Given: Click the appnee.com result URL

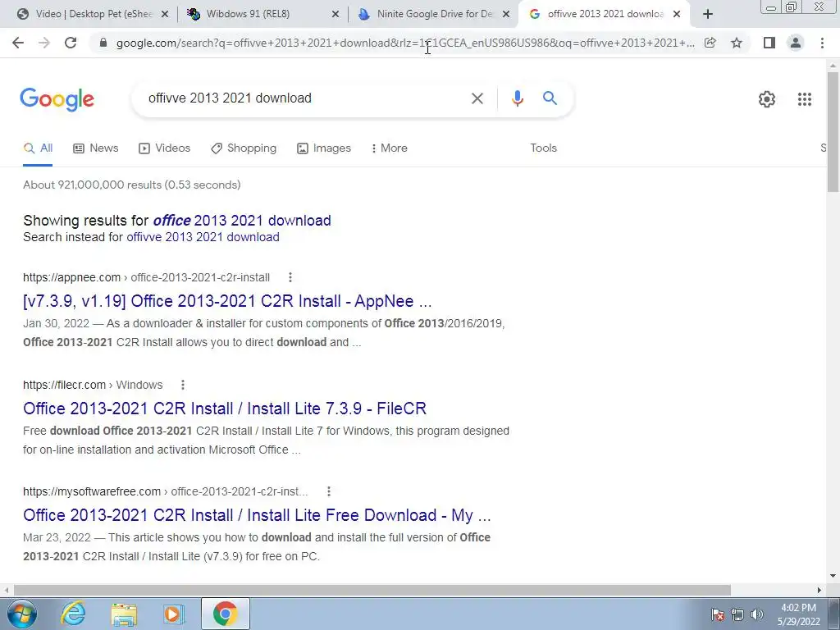Looking at the screenshot, I should [x=146, y=277].
